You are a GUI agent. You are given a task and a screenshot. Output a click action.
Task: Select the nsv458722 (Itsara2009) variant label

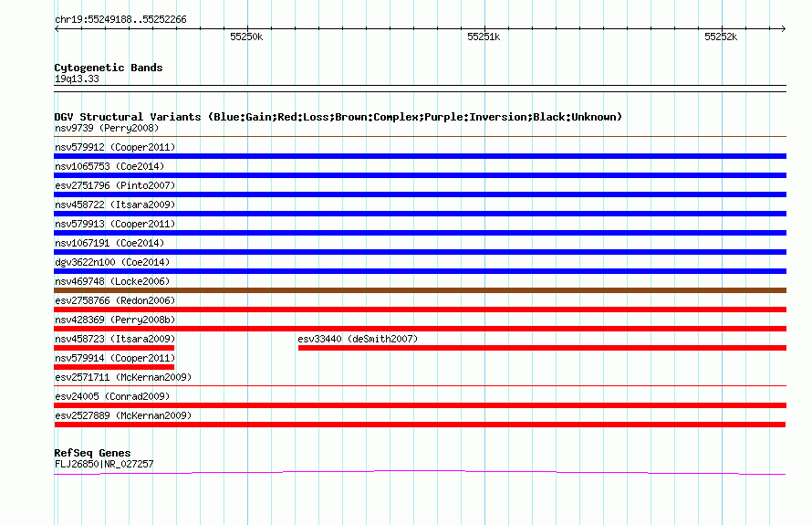[115, 205]
